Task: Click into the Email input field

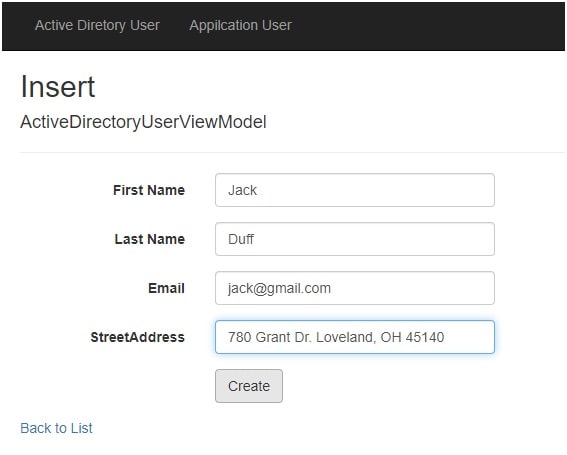Action: [355, 288]
